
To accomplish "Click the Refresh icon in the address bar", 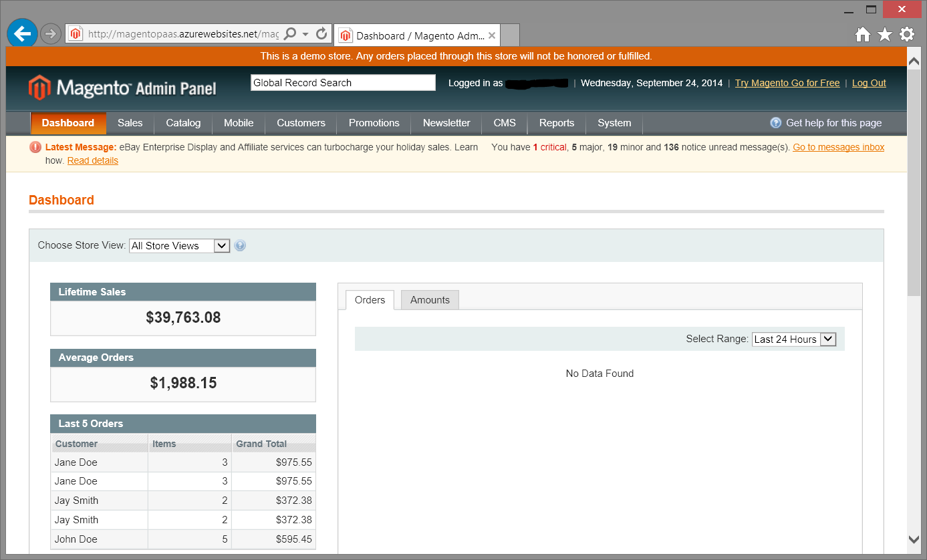I will click(321, 34).
